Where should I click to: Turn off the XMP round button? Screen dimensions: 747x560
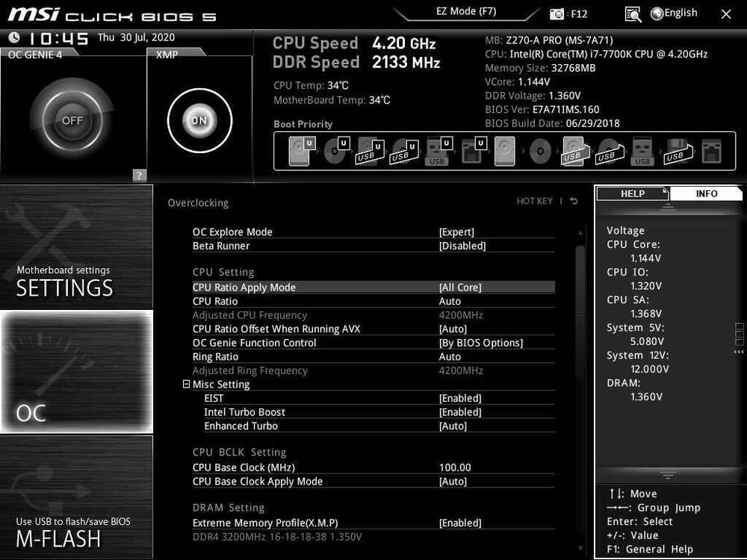click(x=199, y=120)
